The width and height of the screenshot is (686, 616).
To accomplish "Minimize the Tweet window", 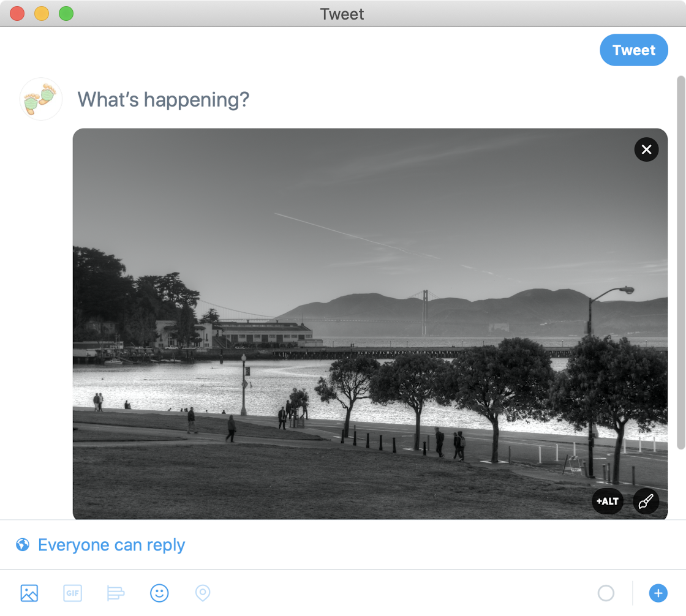I will (42, 13).
